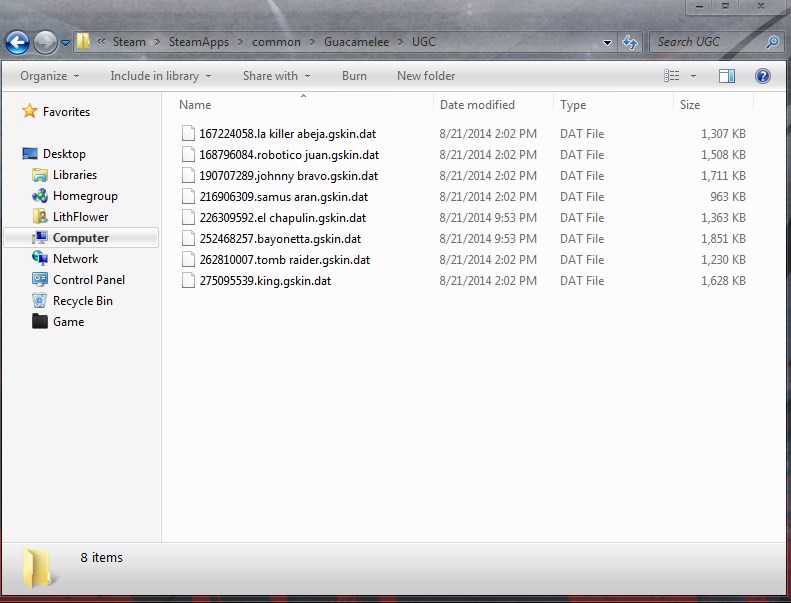791x603 pixels.
Task: Select file la killer abeja.gskin.dat
Action: click(288, 134)
